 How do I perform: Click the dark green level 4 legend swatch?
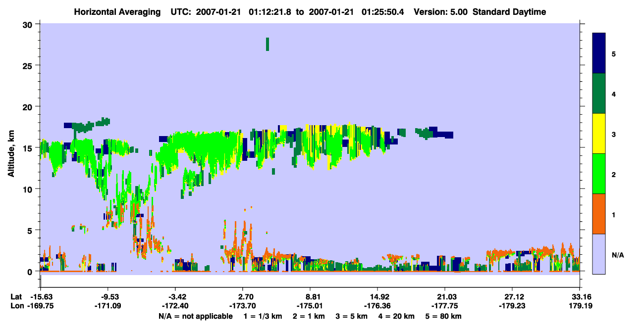(599, 94)
